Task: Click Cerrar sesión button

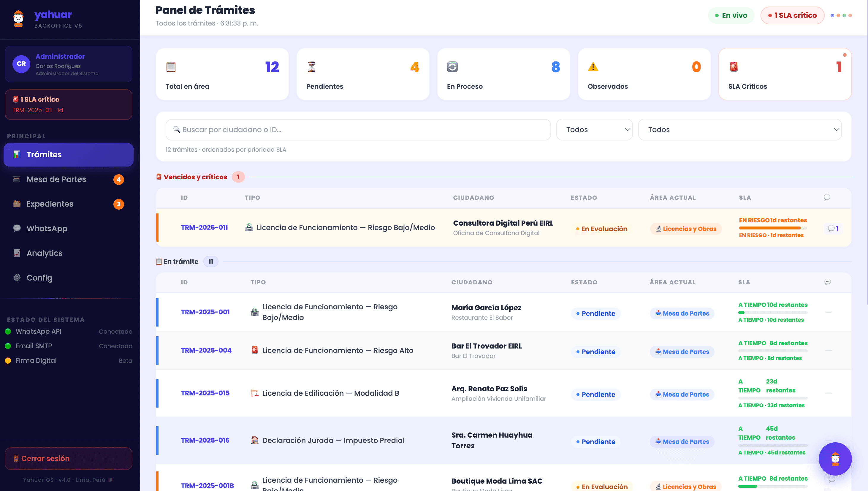Action: pyautogui.click(x=69, y=458)
